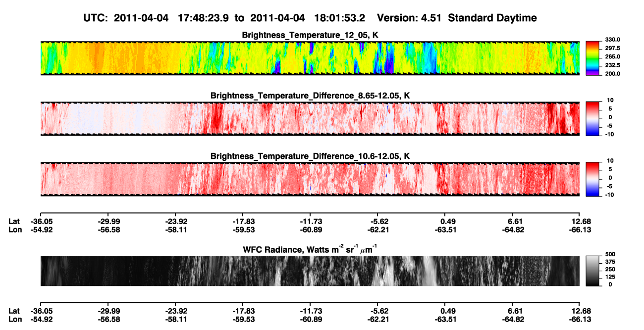Click the grayscale WFC Radiance color bar
Viewport: 644px width, 330px height.
pos(593,271)
